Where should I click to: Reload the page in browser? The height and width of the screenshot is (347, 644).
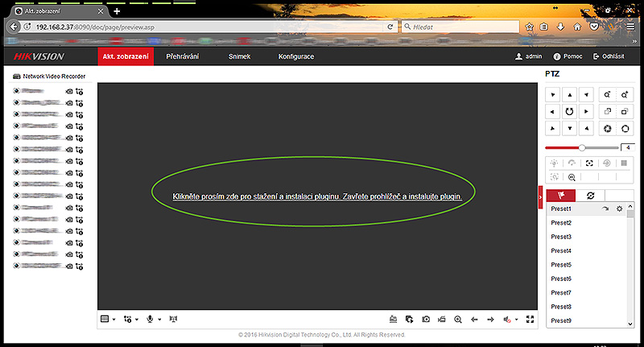pos(390,27)
